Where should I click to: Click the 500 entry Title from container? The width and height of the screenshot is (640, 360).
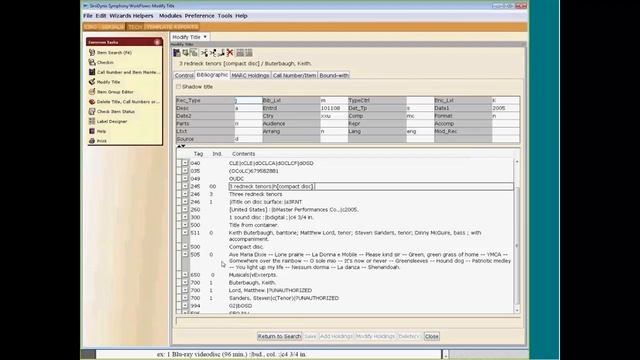tap(253, 225)
